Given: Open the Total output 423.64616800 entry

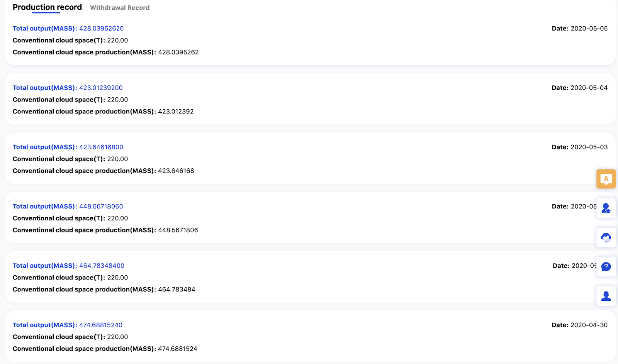Looking at the screenshot, I should [x=68, y=147].
